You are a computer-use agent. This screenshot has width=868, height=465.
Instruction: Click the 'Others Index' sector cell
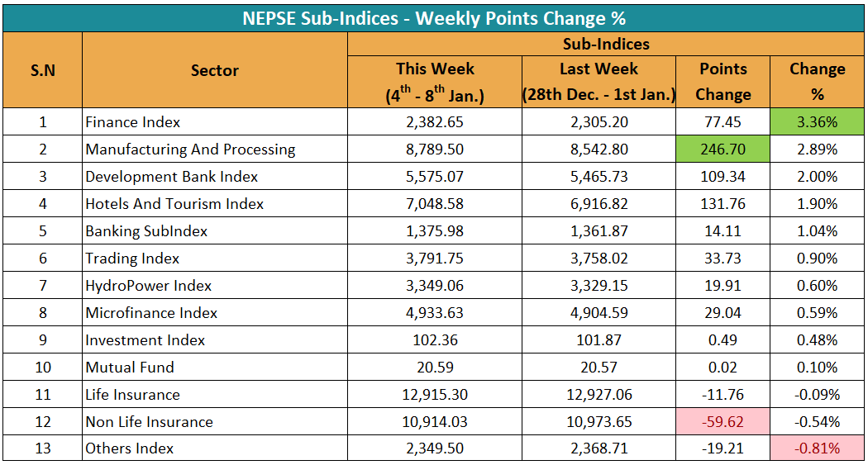pyautogui.click(x=130, y=449)
